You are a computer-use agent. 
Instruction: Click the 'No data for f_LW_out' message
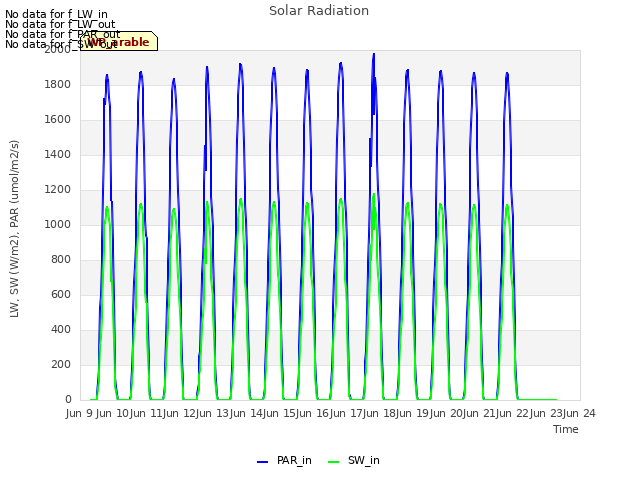[60, 24]
